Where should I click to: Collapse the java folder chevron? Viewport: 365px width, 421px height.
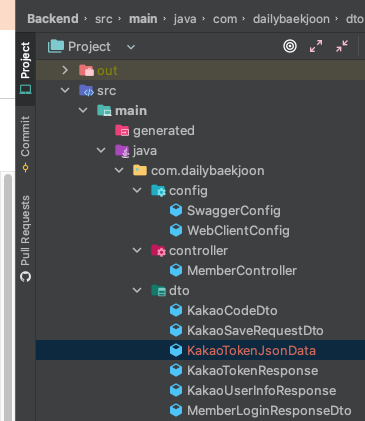click(101, 150)
